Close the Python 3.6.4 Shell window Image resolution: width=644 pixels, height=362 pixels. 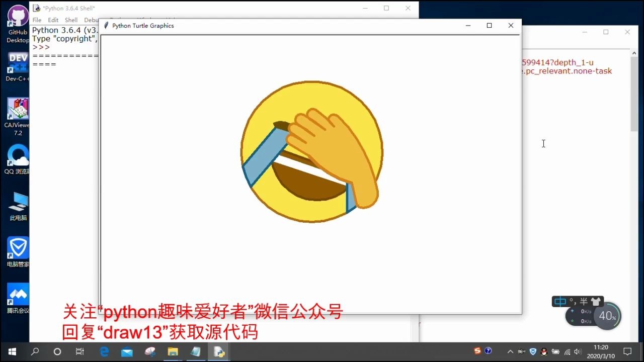[408, 8]
